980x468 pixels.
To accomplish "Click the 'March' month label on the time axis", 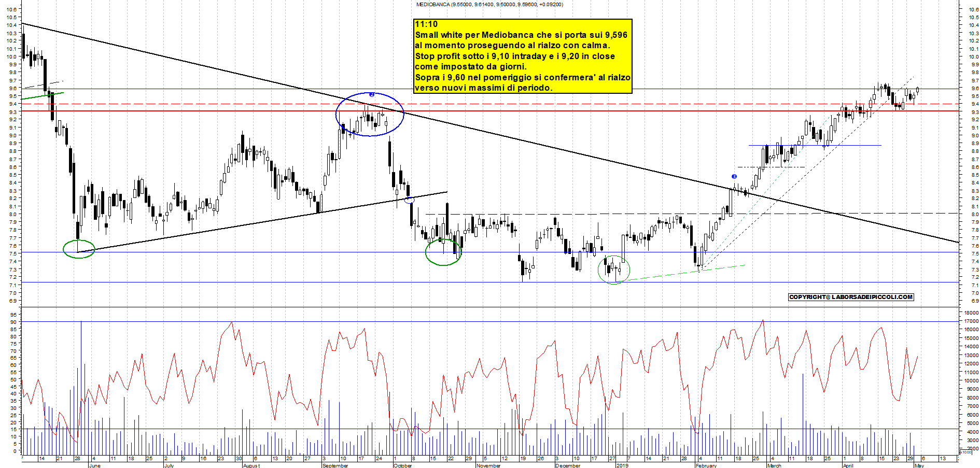I will pos(774,465).
